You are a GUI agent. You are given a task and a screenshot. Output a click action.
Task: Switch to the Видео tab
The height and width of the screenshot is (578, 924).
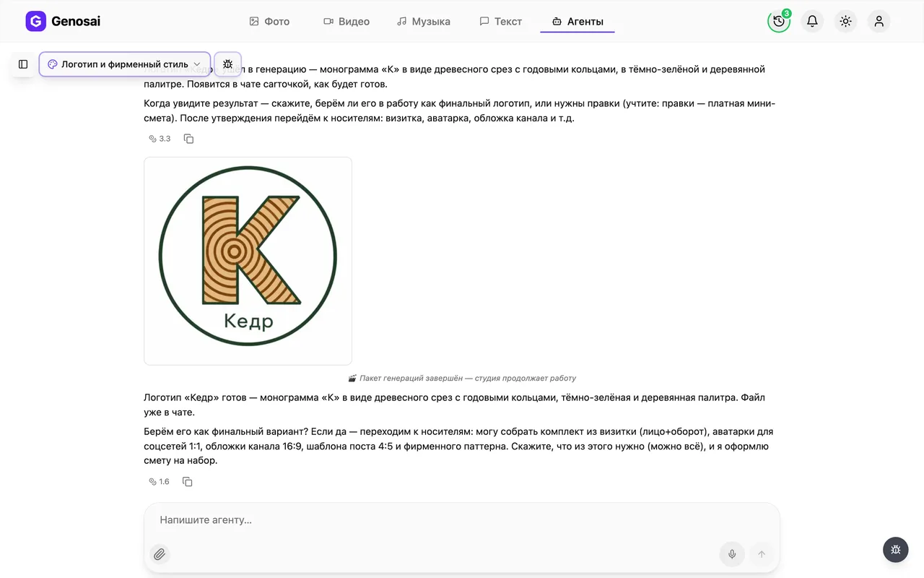pyautogui.click(x=346, y=22)
